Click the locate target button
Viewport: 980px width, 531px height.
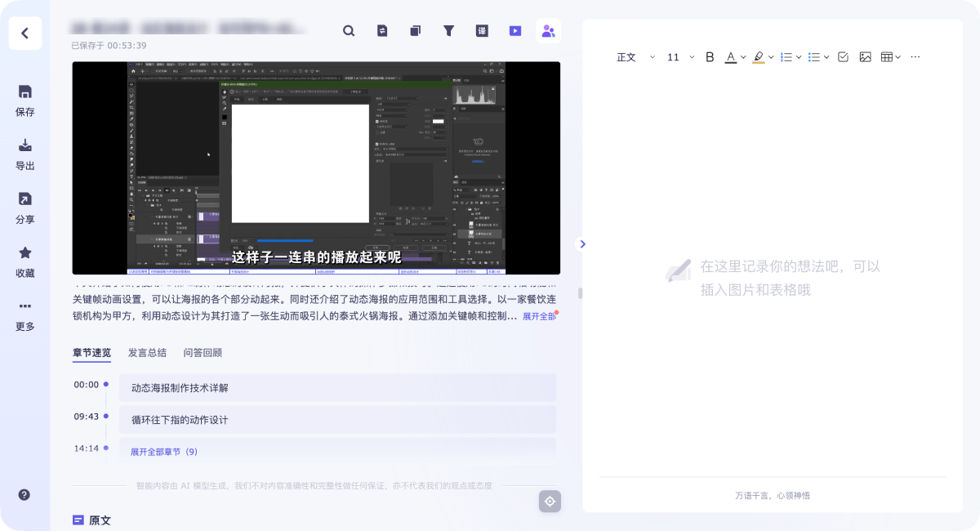[x=550, y=502]
